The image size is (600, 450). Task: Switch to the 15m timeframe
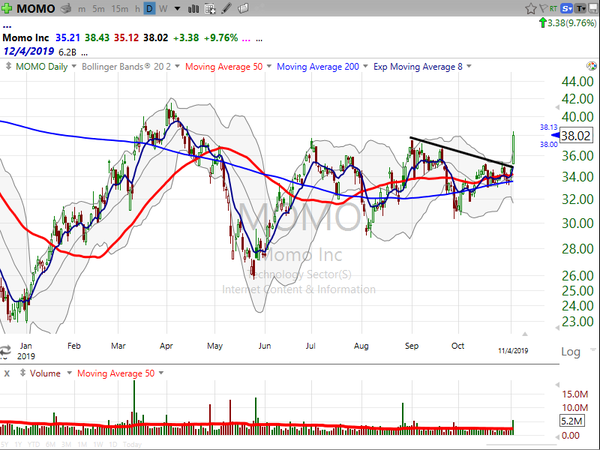tap(120, 8)
